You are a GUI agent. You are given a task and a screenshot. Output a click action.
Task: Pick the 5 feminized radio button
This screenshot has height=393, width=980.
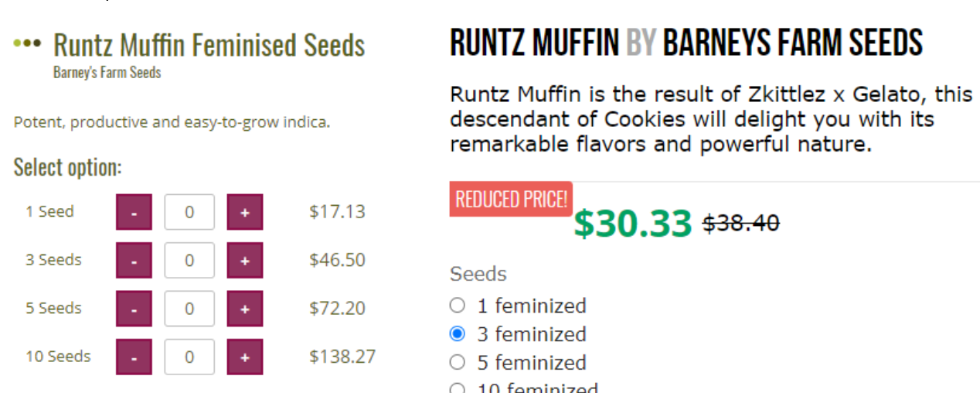pos(458,362)
